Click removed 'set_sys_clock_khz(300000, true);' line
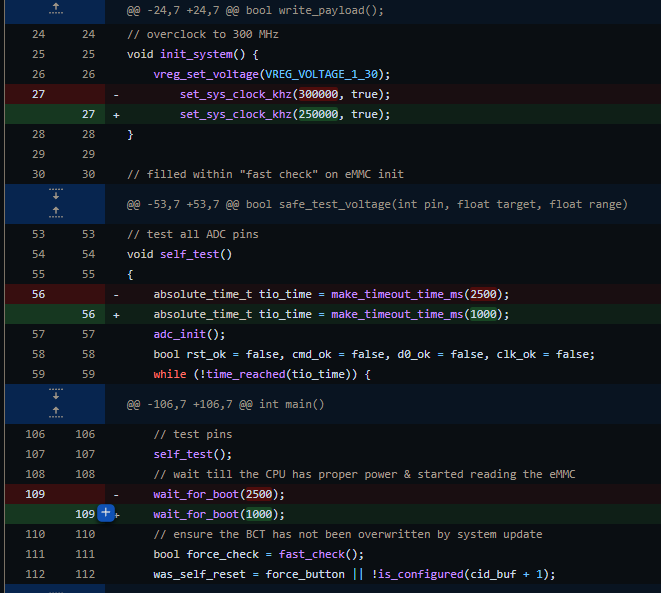 285,94
